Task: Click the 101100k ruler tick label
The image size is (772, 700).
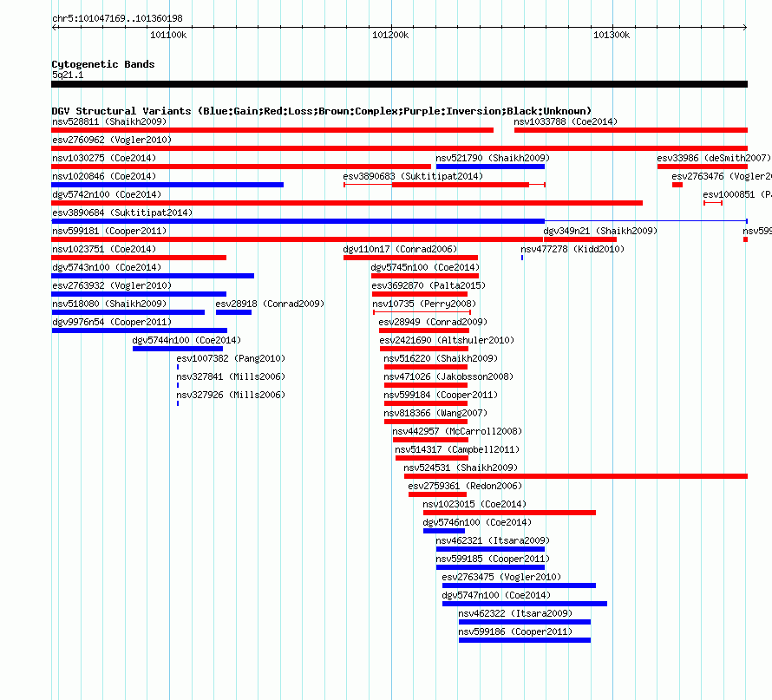Action: [x=168, y=35]
